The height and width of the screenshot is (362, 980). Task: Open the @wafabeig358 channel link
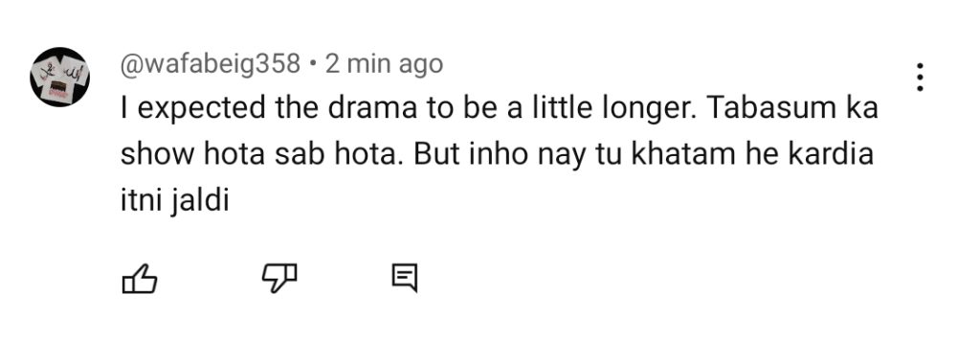coord(211,64)
